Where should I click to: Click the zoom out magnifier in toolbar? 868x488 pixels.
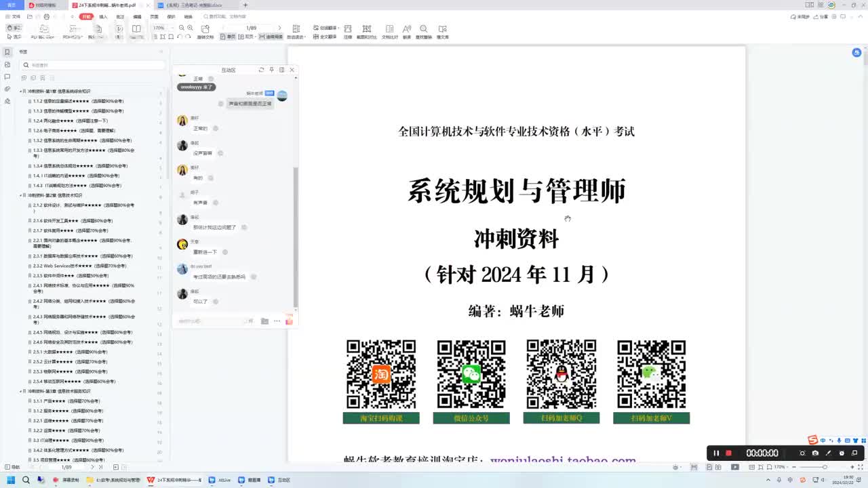pos(180,28)
